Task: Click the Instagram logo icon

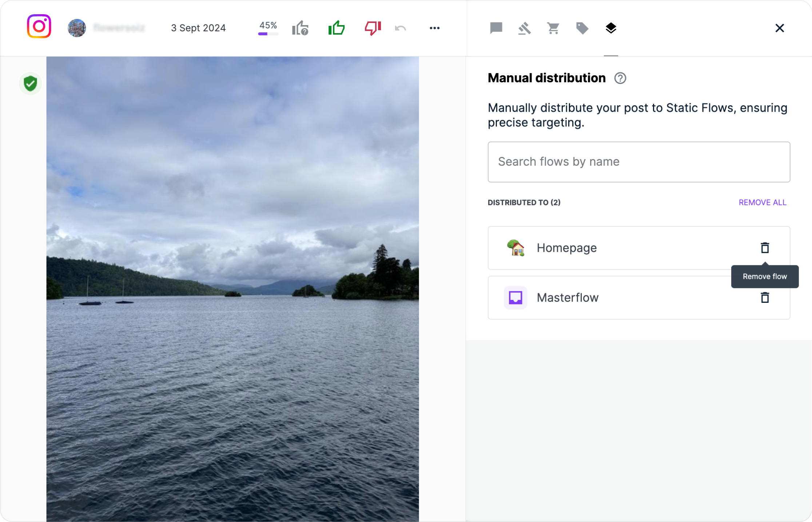Action: [x=39, y=27]
